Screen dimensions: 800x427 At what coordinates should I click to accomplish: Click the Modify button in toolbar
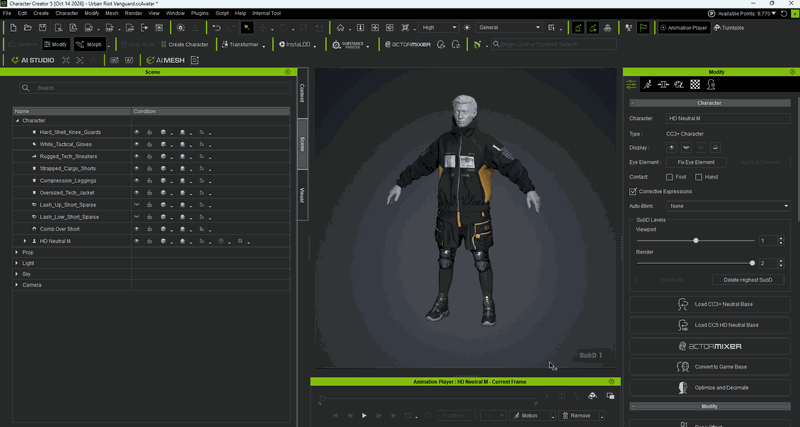coord(56,44)
